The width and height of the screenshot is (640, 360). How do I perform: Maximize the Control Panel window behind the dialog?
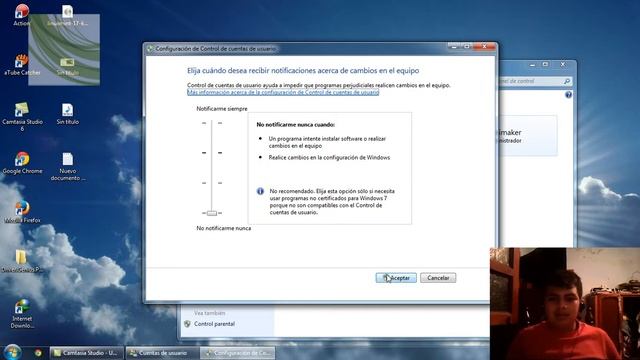pyautogui.click(x=545, y=64)
